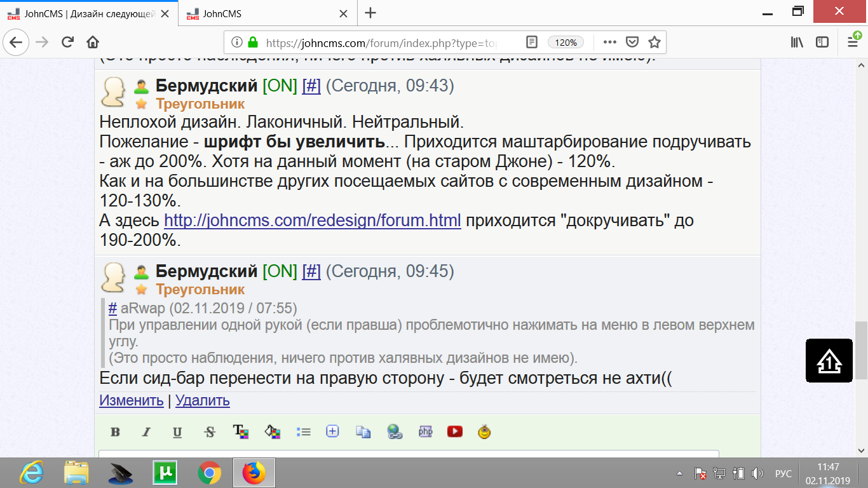The image size is (868, 488).
Task: Toggle Firefox reader view
Action: [531, 43]
